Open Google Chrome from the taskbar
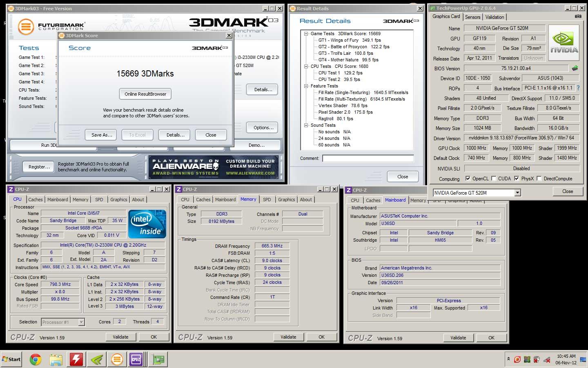The height and width of the screenshot is (368, 588). tap(36, 359)
